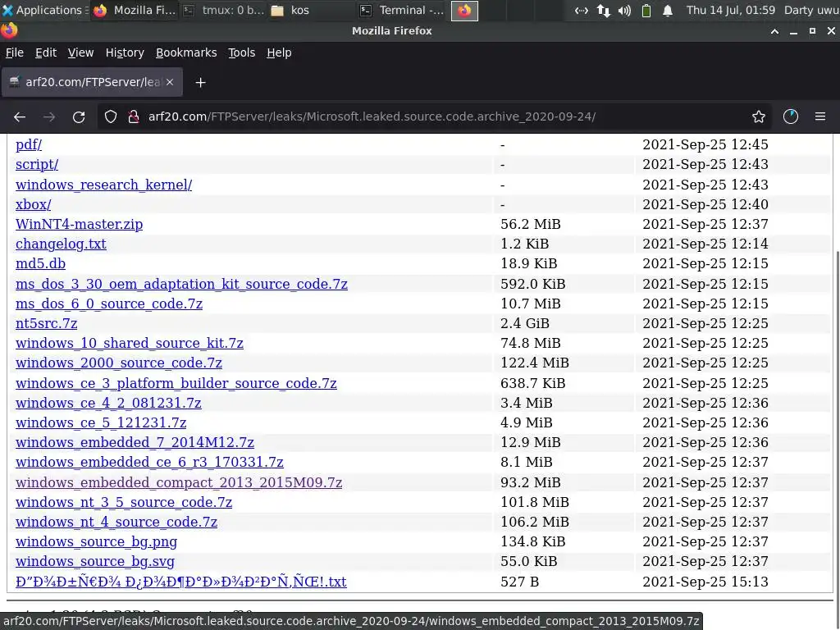Screen dimensions: 840x630
Task: Download WinNT4-master.zip
Action: click(80, 224)
